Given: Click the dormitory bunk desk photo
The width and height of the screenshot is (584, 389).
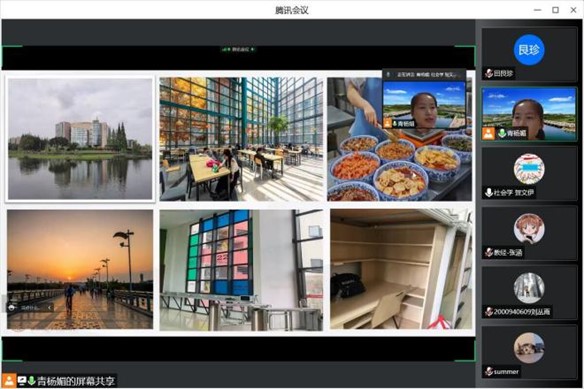Looking at the screenshot, I should pos(401,269).
